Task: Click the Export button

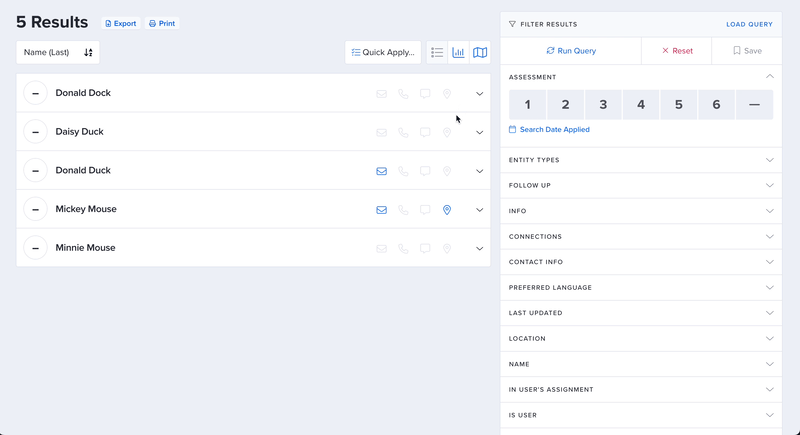Action: pyautogui.click(x=120, y=23)
